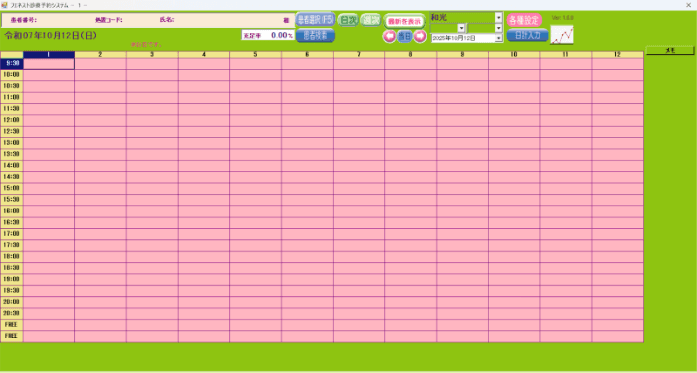The width and height of the screenshot is (697, 373).
Task: Select the last FREE row header
Action: [12, 337]
